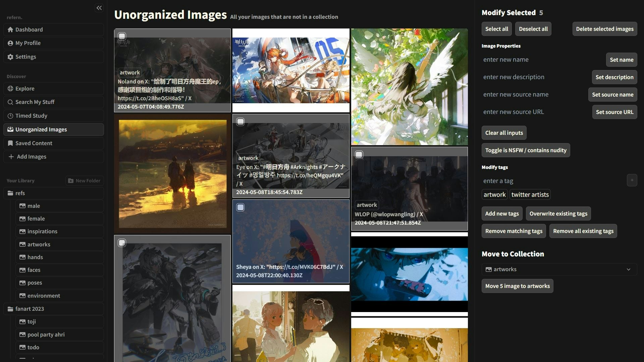The image size is (644, 362).
Task: Toggle checkbox on the WLOP image
Action: [359, 155]
